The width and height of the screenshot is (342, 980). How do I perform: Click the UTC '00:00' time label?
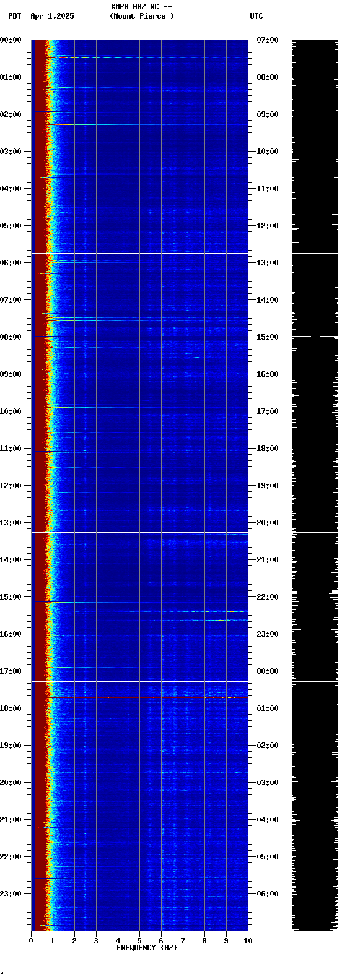(268, 671)
